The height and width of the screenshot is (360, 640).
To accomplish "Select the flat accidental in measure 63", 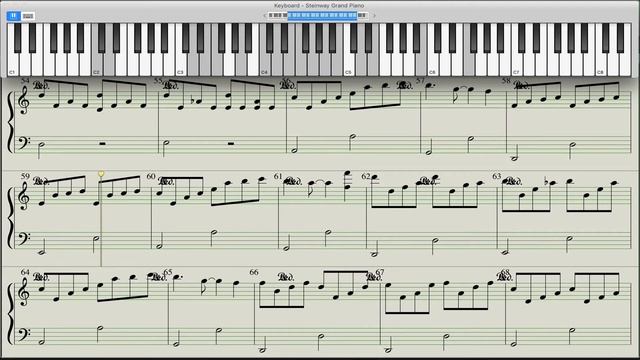I will tap(547, 182).
